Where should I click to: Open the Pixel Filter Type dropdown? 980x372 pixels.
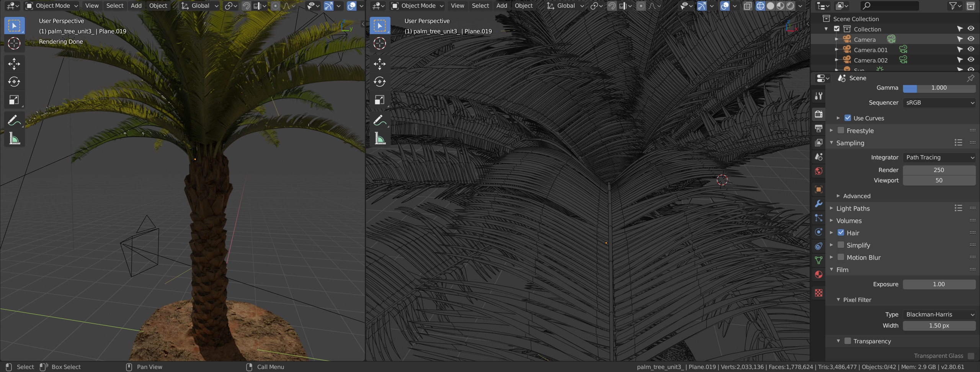939,315
